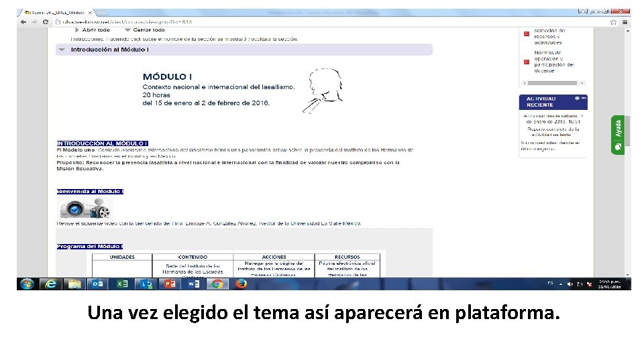The height and width of the screenshot is (362, 644).
Task: Click the RECURSOS column header
Action: click(347, 257)
